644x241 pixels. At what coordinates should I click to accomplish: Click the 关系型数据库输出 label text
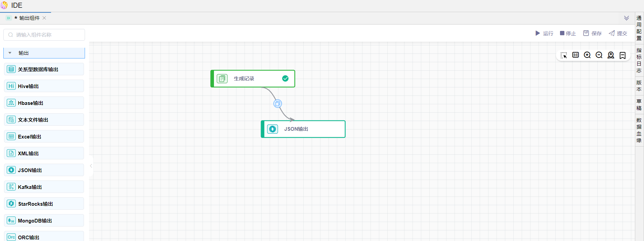point(38,70)
